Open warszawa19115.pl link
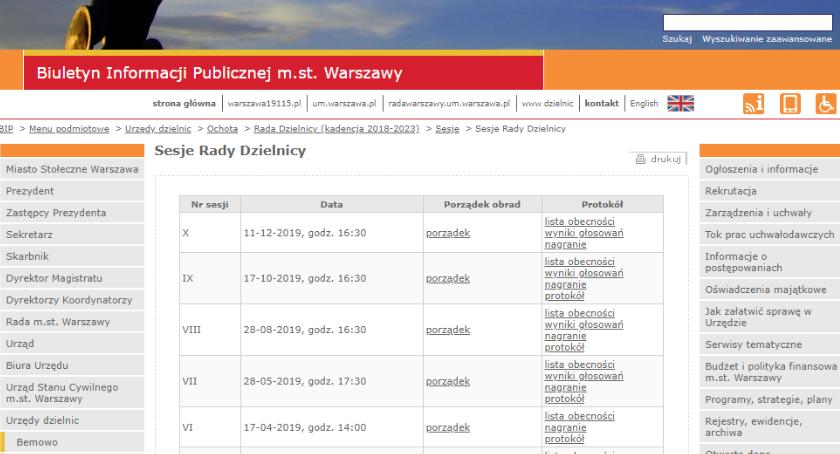 coord(264,103)
